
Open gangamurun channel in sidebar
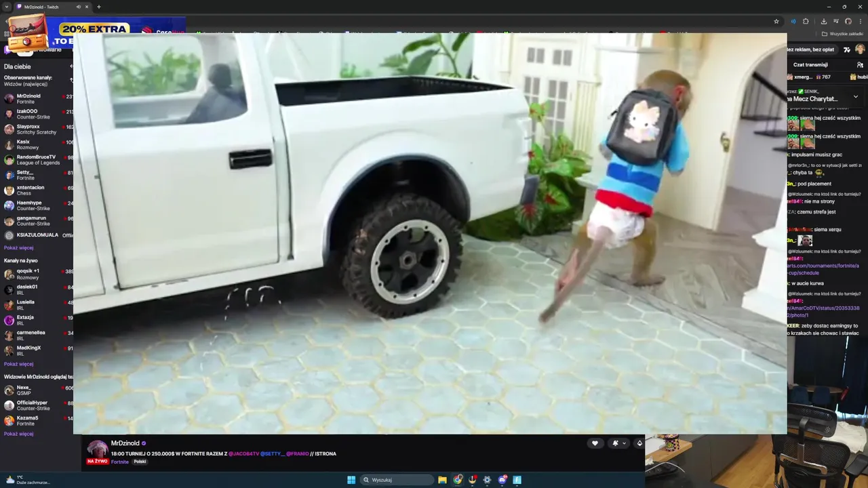coord(37,220)
